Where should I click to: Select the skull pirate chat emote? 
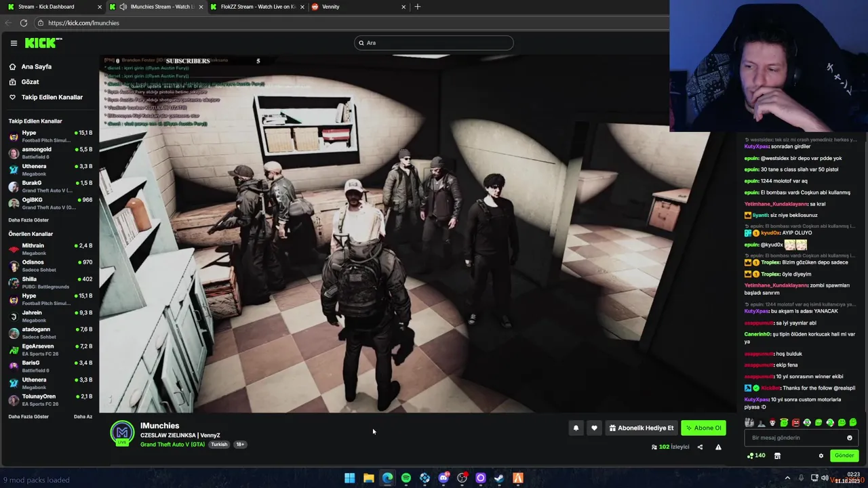point(772,423)
